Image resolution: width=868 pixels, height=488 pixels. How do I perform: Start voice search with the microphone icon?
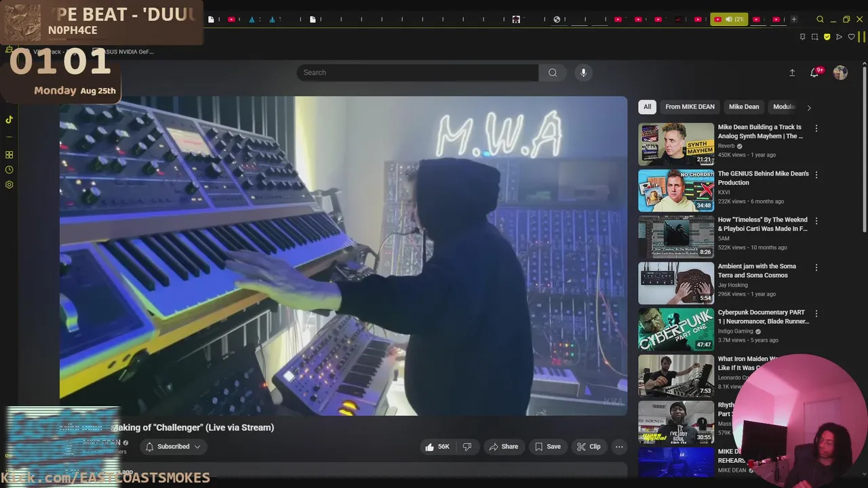tap(583, 73)
